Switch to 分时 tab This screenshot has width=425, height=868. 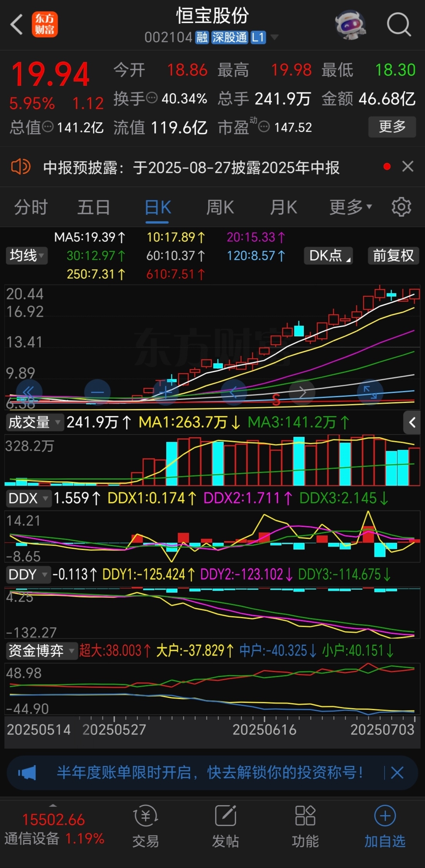coord(31,207)
